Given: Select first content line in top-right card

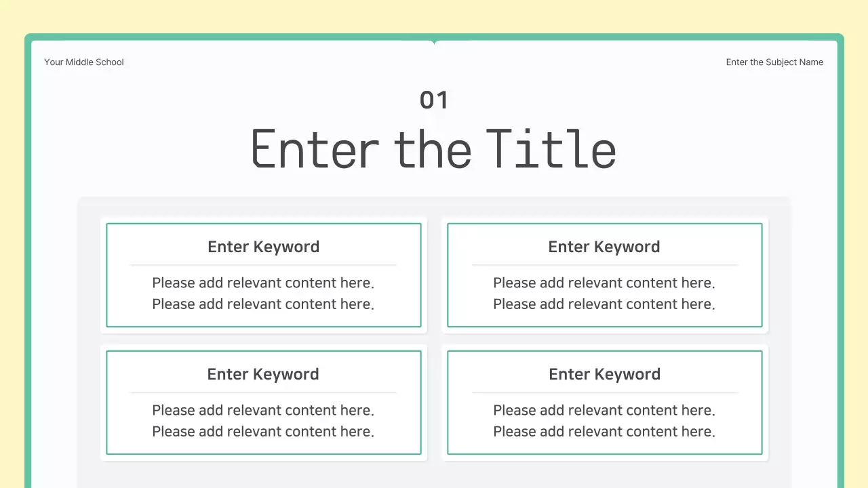Looking at the screenshot, I should click(604, 283).
